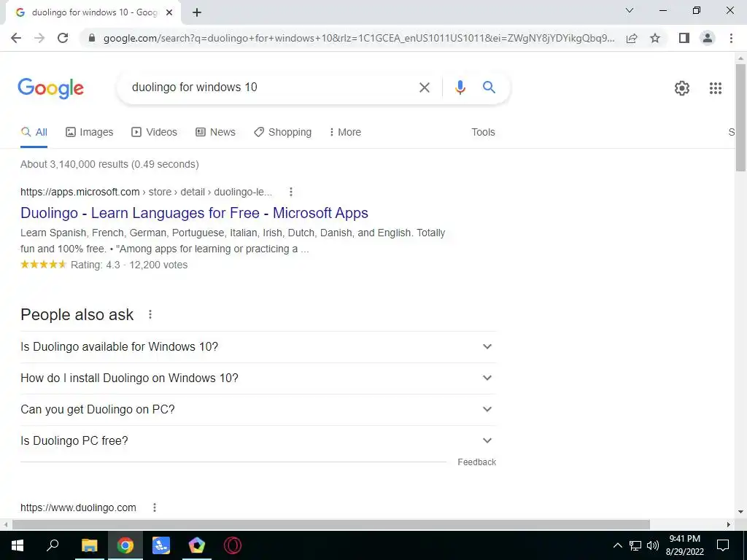747x560 pixels.
Task: Open File Explorer from the taskbar
Action: pyautogui.click(x=89, y=545)
